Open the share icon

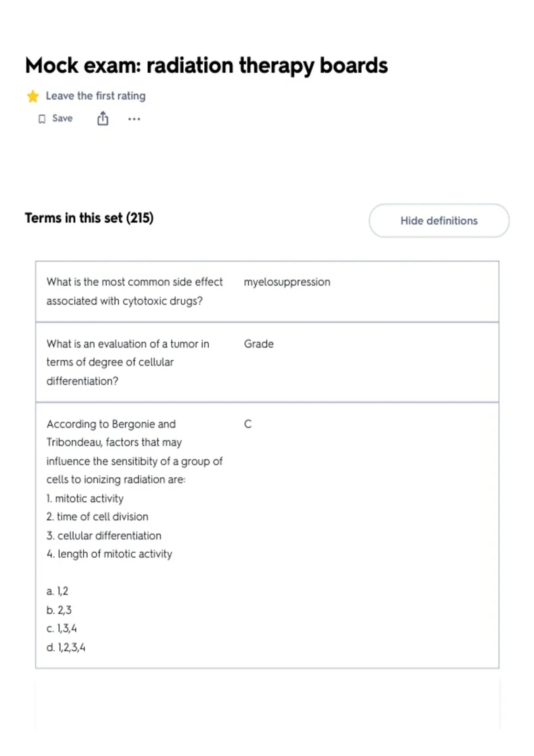103,119
